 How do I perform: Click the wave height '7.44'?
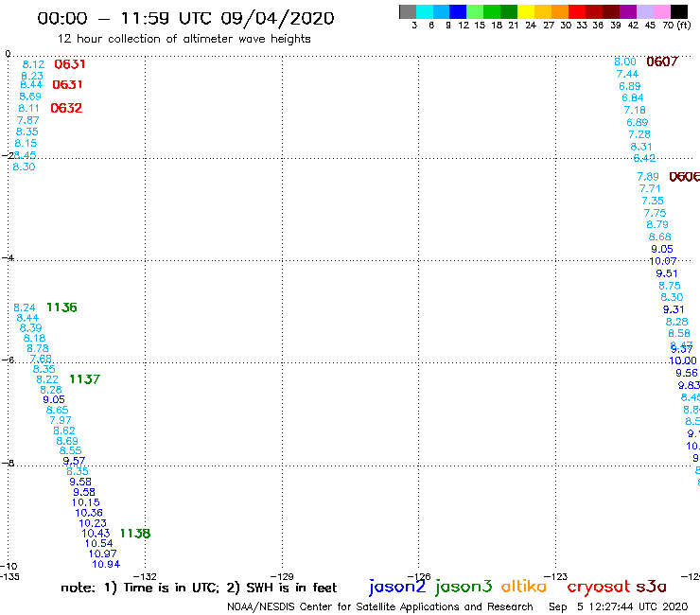click(x=627, y=74)
